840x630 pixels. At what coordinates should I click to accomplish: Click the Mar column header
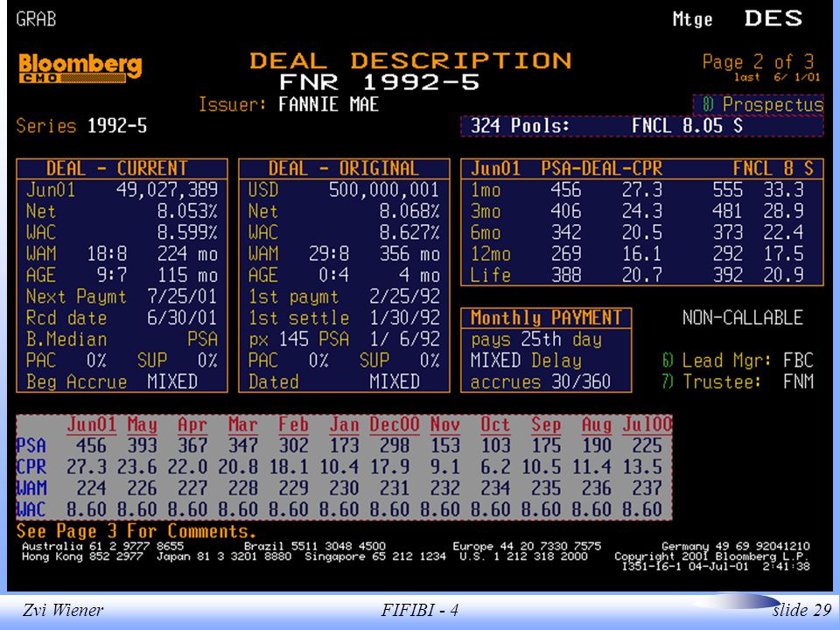tap(242, 425)
